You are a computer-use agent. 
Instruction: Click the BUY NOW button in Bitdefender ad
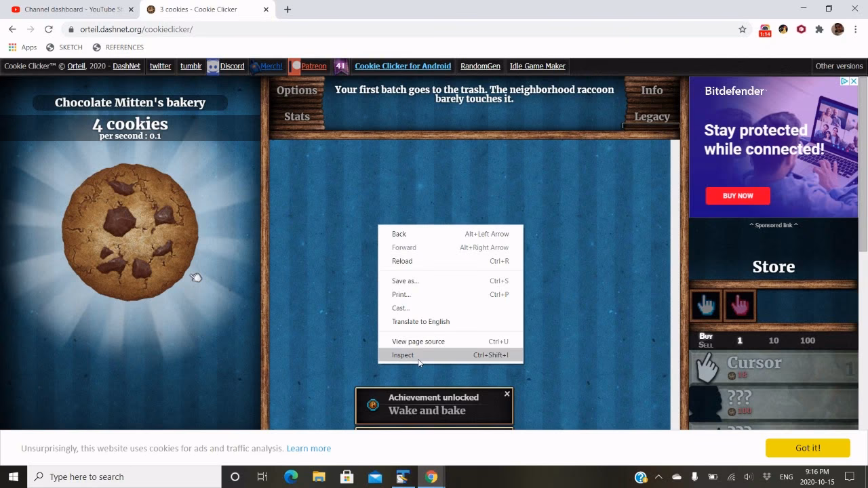738,196
